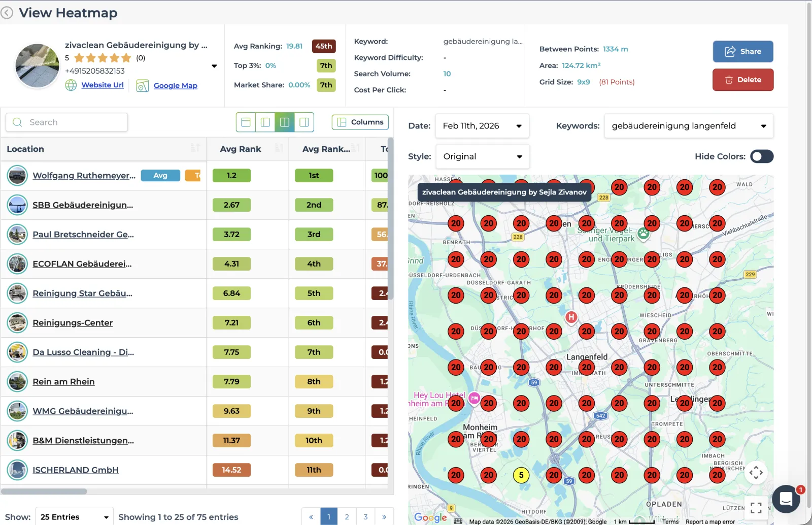Go to page 2 of results

click(347, 517)
